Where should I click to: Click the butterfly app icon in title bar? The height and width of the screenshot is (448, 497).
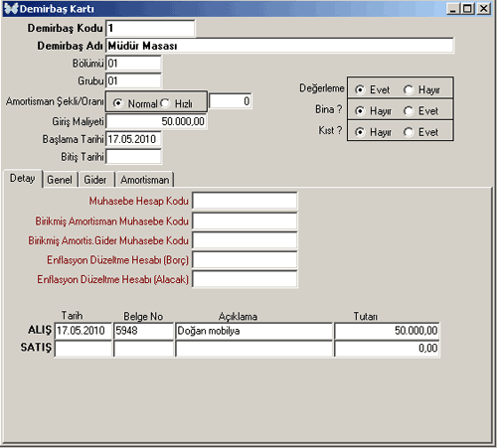tap(11, 9)
